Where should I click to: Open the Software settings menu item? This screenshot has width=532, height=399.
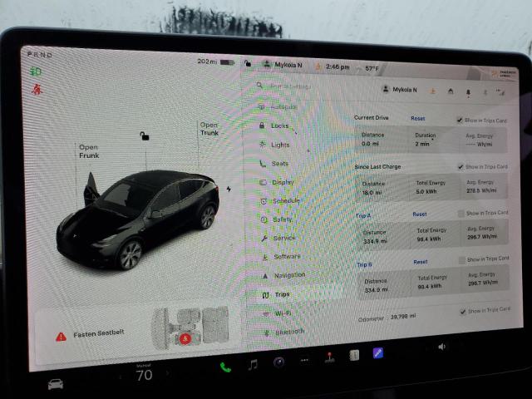(x=287, y=256)
